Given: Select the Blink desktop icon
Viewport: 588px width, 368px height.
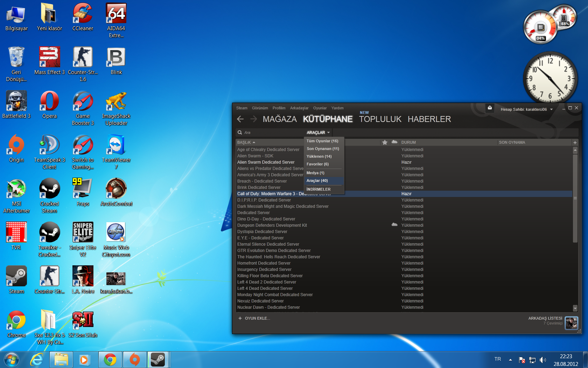Looking at the screenshot, I should pyautogui.click(x=116, y=61).
